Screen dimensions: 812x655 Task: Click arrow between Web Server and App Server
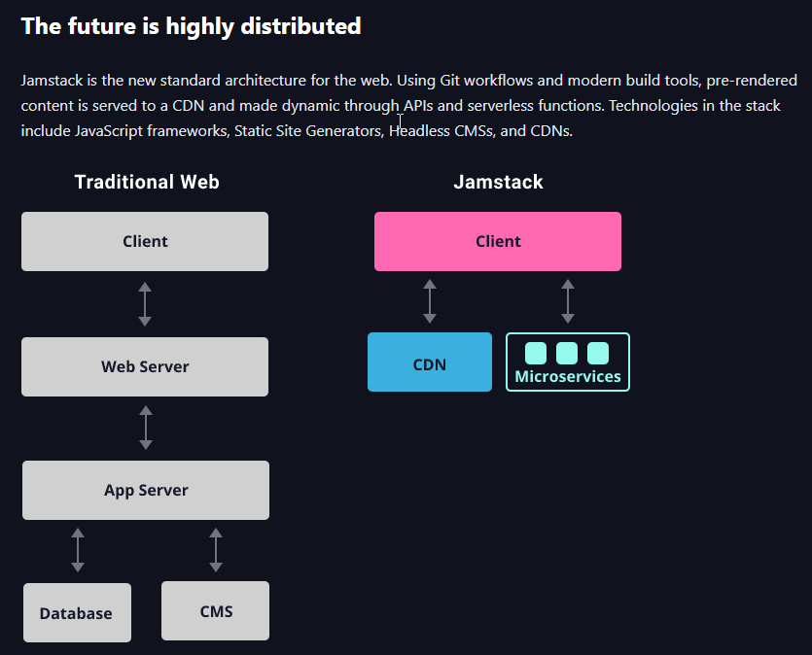tap(146, 428)
